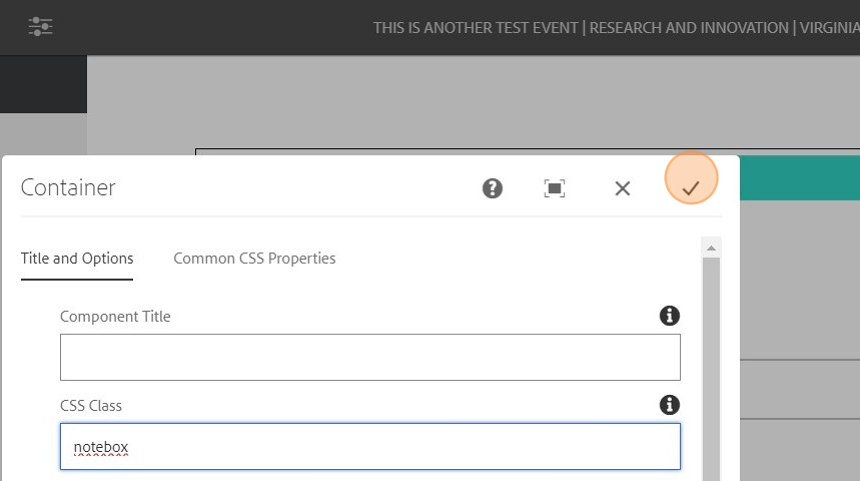Switch to the Title and Options tab
Viewport: 860px width, 481px height.
[x=77, y=258]
